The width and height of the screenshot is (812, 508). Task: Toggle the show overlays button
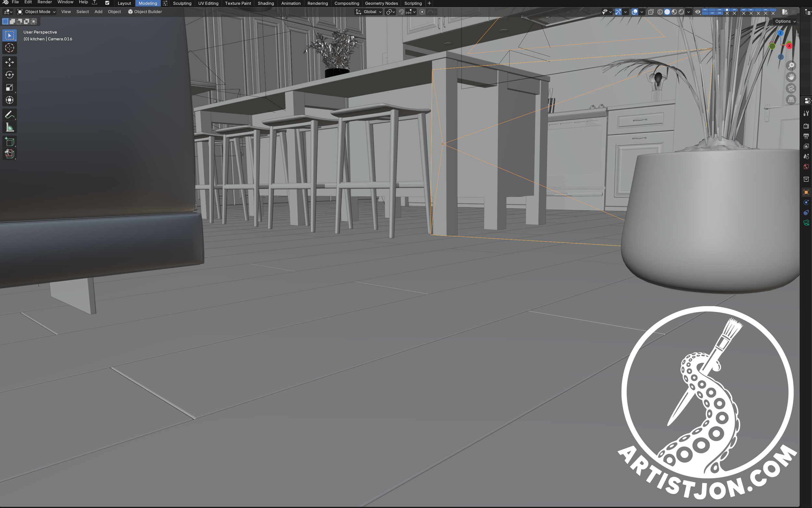point(635,12)
